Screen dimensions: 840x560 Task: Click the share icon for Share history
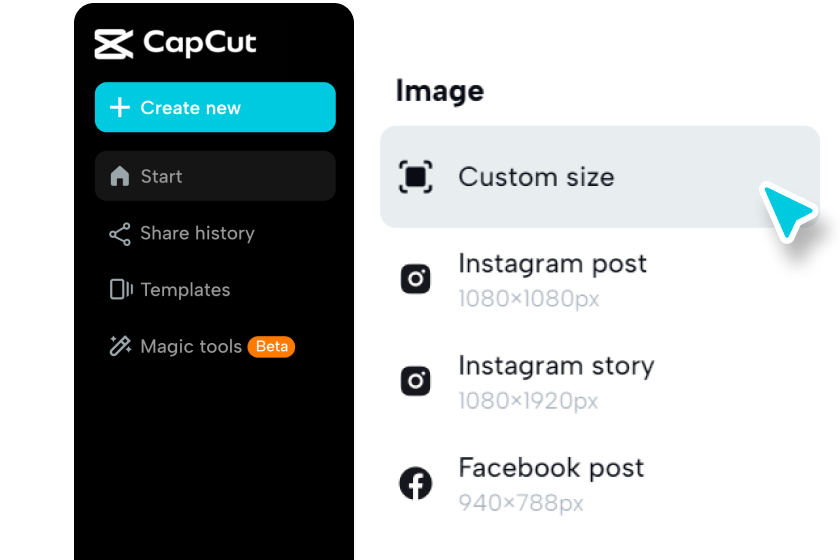pos(120,234)
